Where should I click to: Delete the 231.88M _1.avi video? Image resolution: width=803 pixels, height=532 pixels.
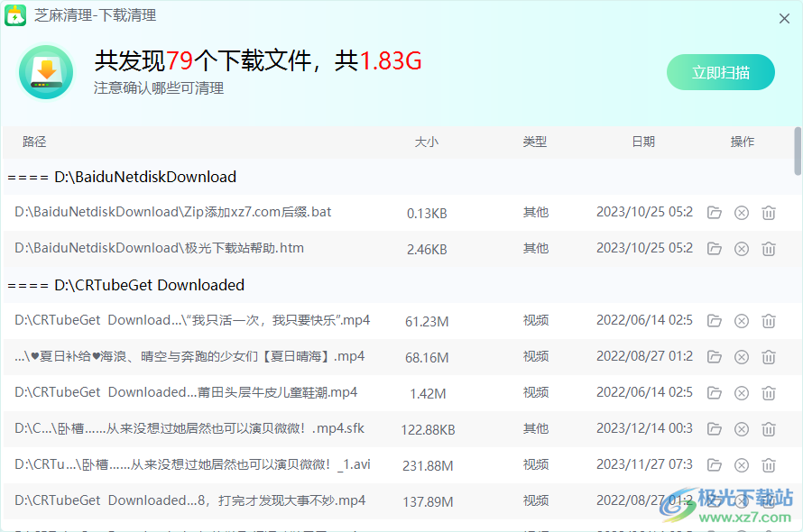769,465
